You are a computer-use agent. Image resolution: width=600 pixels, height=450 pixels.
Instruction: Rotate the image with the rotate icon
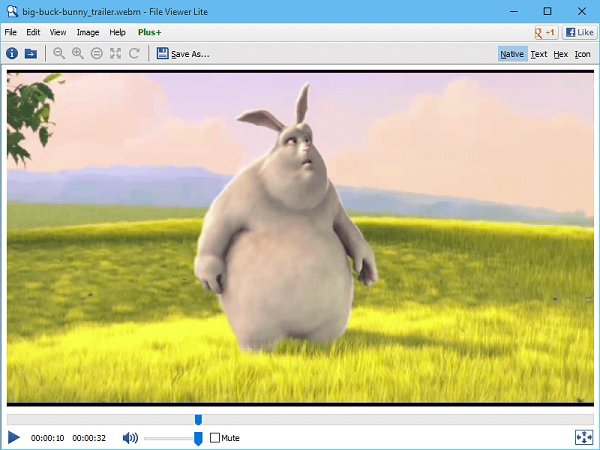point(134,53)
